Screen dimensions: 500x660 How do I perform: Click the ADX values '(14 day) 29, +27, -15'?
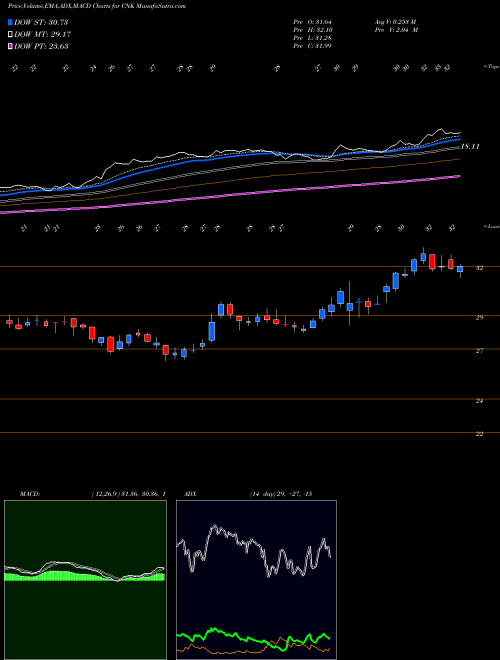[281, 494]
